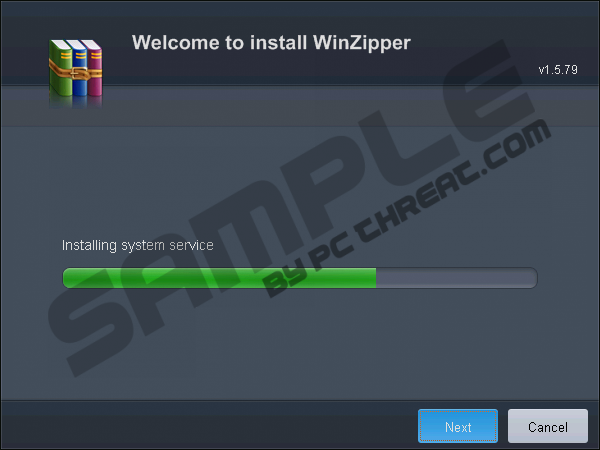Click the 'Installing system service' status text
This screenshot has width=600, height=450.
[x=138, y=245]
